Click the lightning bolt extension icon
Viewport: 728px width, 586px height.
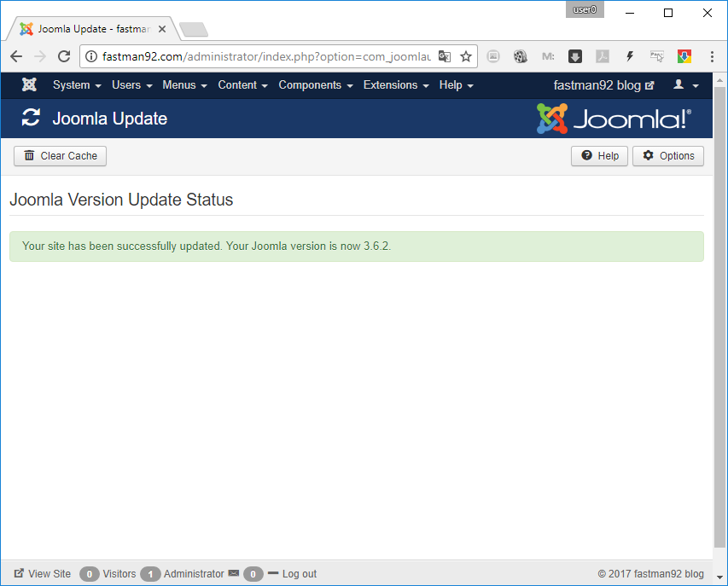pyautogui.click(x=630, y=56)
